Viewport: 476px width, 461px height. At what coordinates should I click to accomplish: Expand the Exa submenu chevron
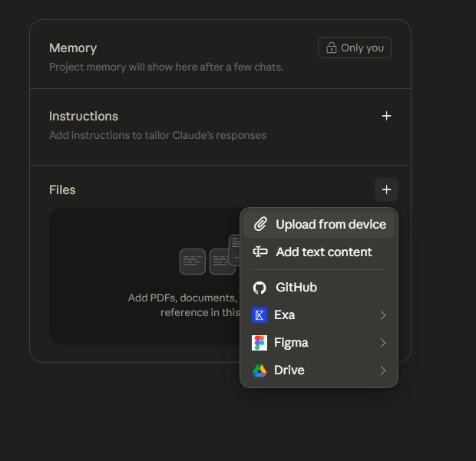pos(383,315)
